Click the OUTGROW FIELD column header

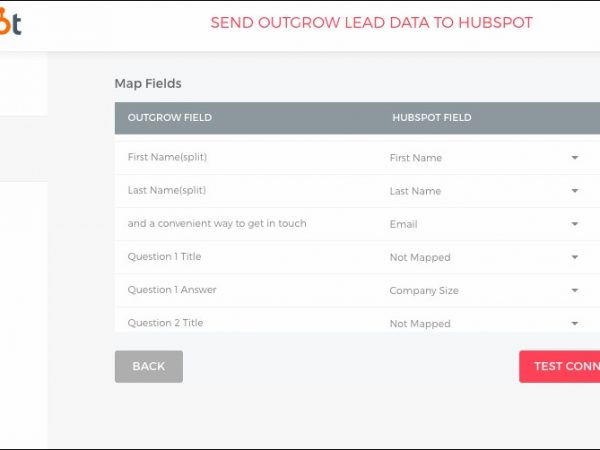click(170, 118)
